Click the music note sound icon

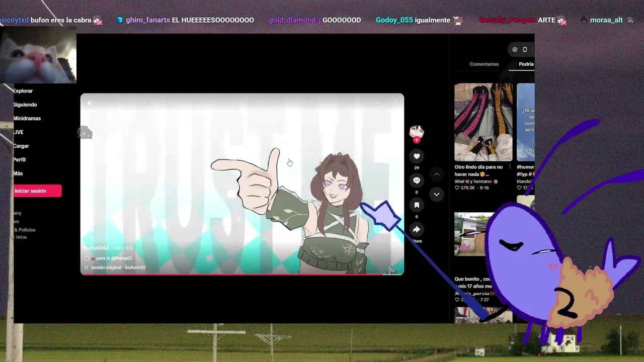(87, 267)
